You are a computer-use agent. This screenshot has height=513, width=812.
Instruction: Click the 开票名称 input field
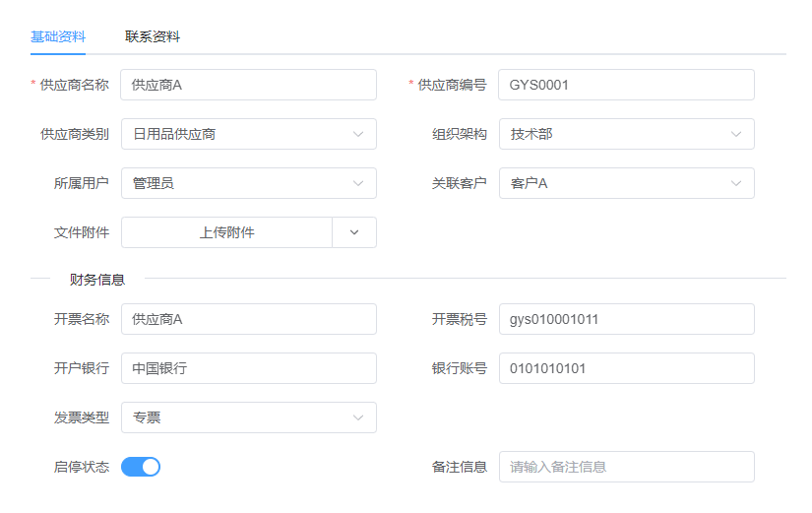(x=248, y=319)
